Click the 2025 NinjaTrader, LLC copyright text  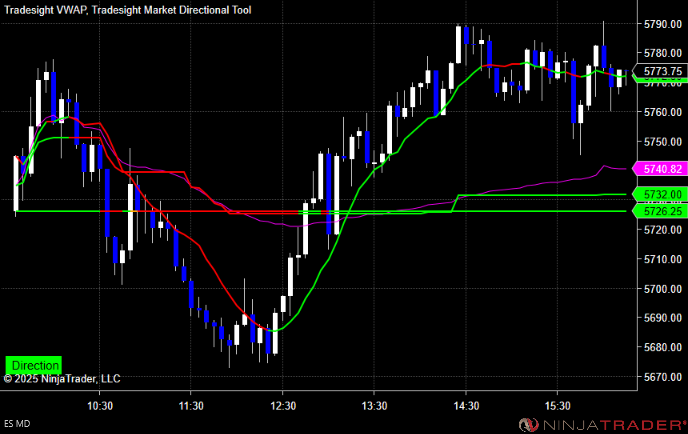coord(62,379)
